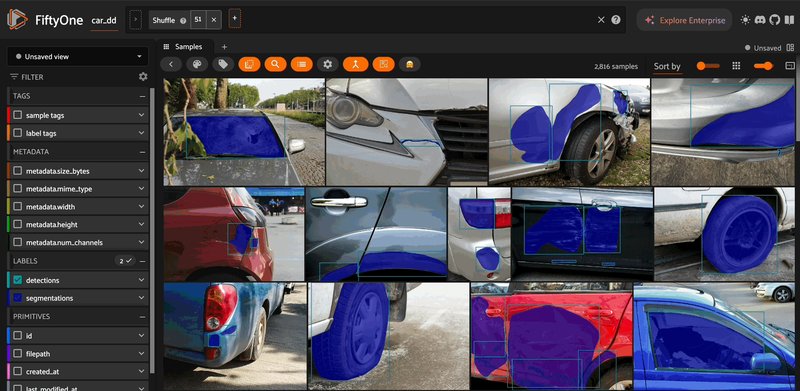Edit the Shuffle seed value 51
The image size is (800, 391).
(x=198, y=20)
